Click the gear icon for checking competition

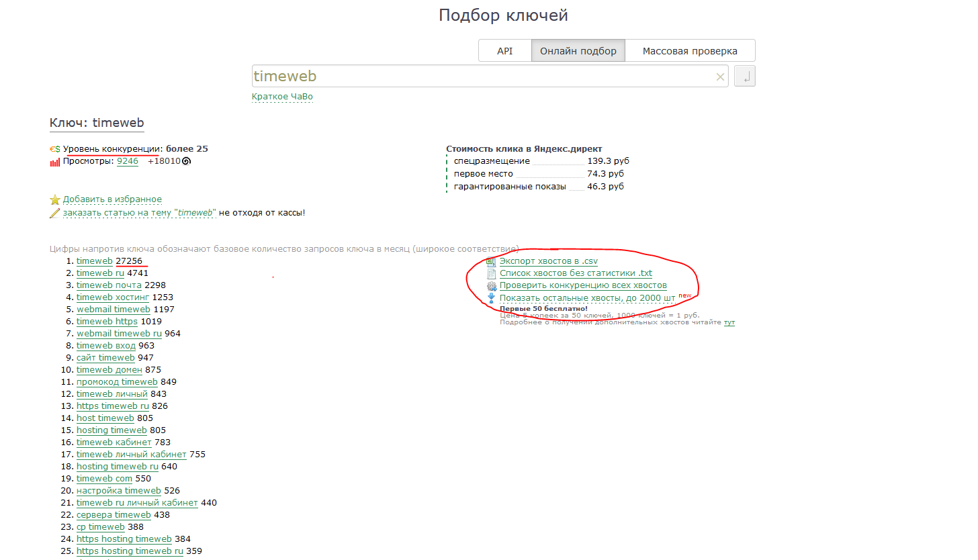point(491,285)
